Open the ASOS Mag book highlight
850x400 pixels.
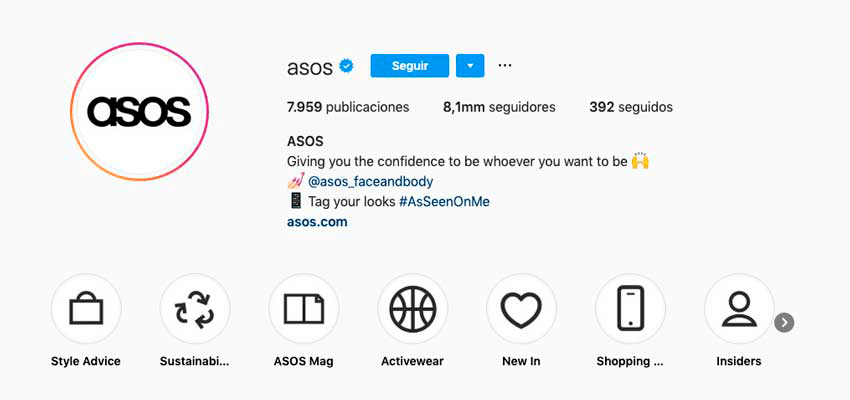(304, 309)
